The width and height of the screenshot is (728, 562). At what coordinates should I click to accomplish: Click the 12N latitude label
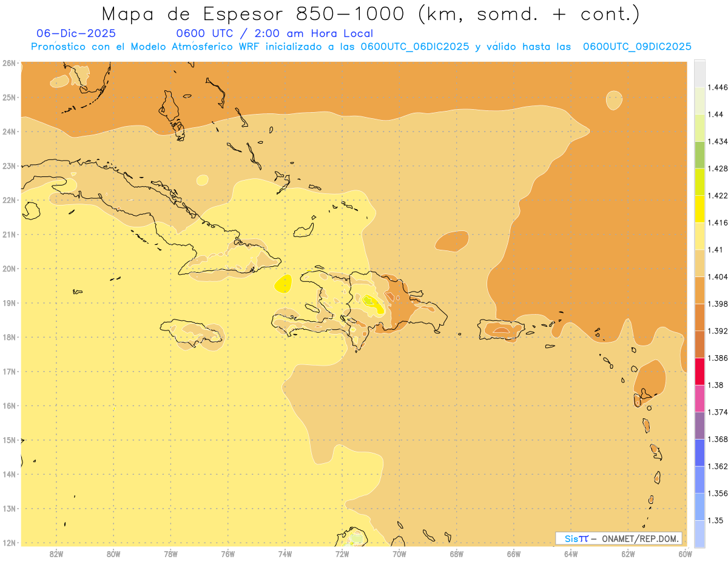[8, 543]
